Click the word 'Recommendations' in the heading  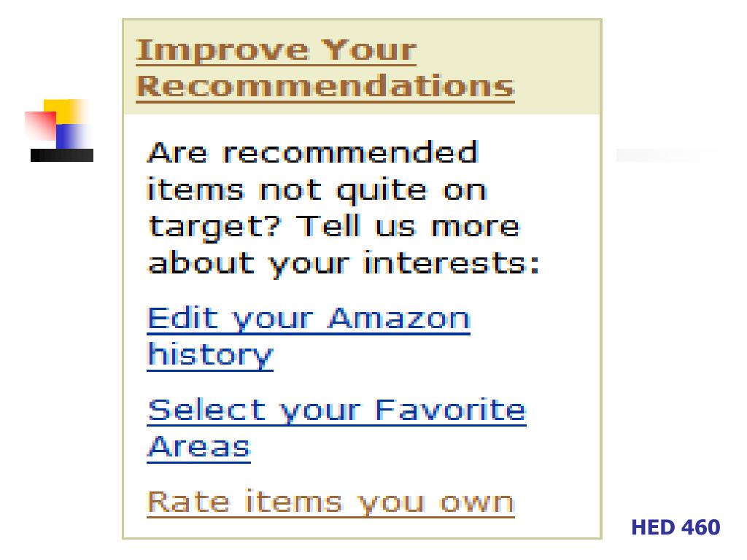point(325,87)
